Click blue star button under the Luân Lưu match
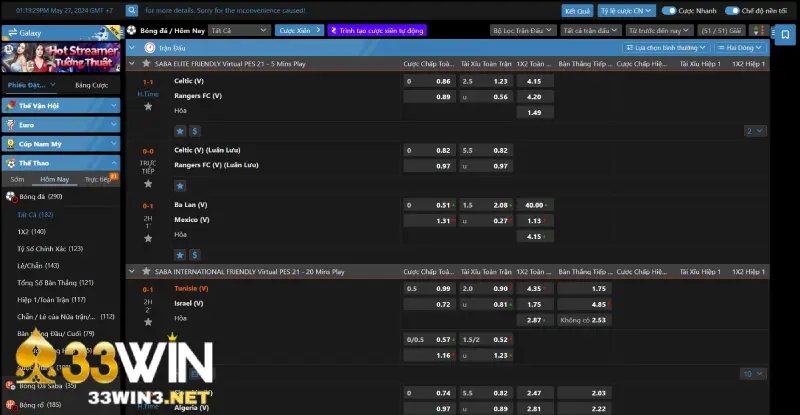Image resolution: width=800 pixels, height=415 pixels. (180, 186)
